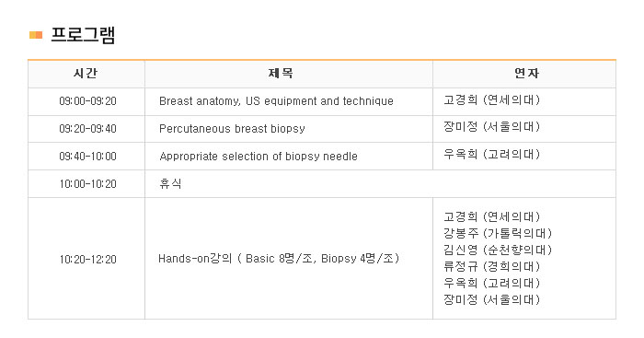This screenshot has width=644, height=338.
Task: Click the 연자 column header
Action: tap(526, 73)
